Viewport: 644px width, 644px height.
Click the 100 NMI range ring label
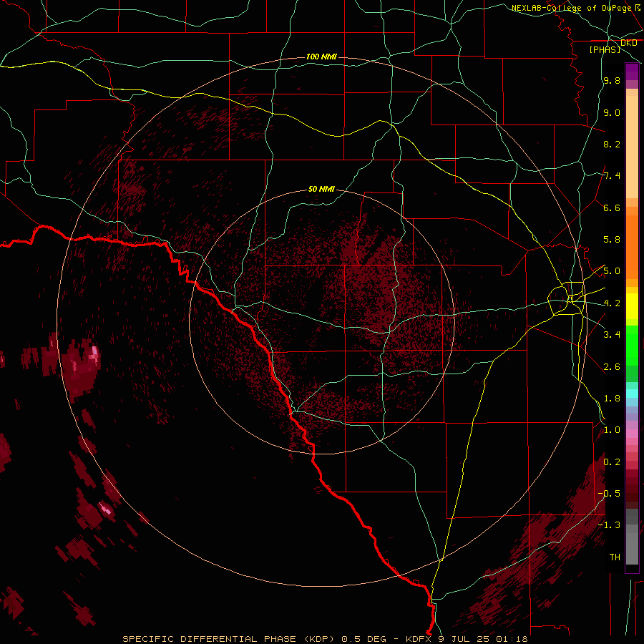pos(321,57)
